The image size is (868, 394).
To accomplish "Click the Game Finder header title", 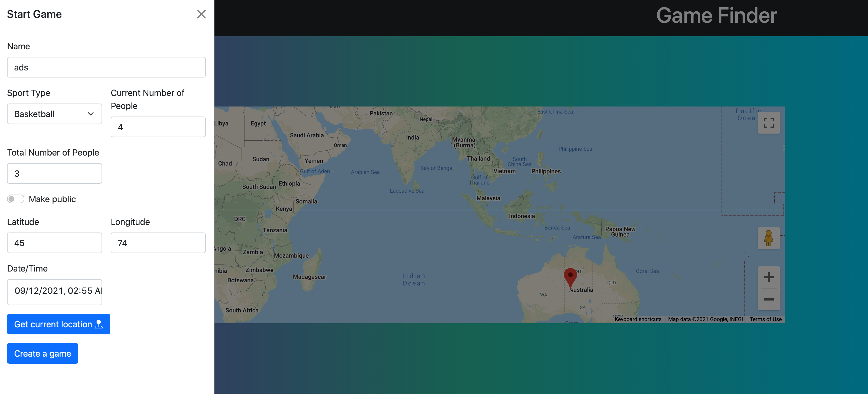I will point(716,15).
